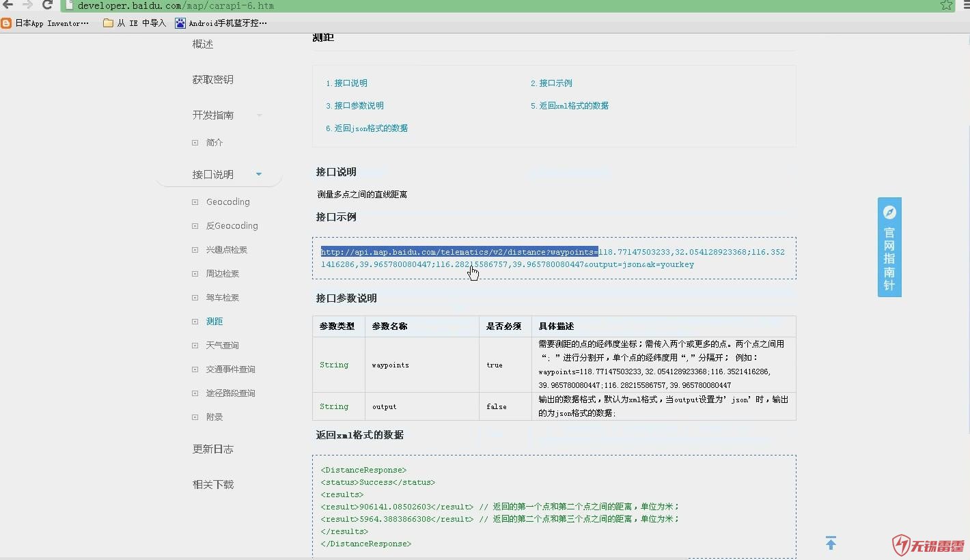Open the 反Geocoding interface page
Viewport: 970px width, 560px height.
coord(232,226)
